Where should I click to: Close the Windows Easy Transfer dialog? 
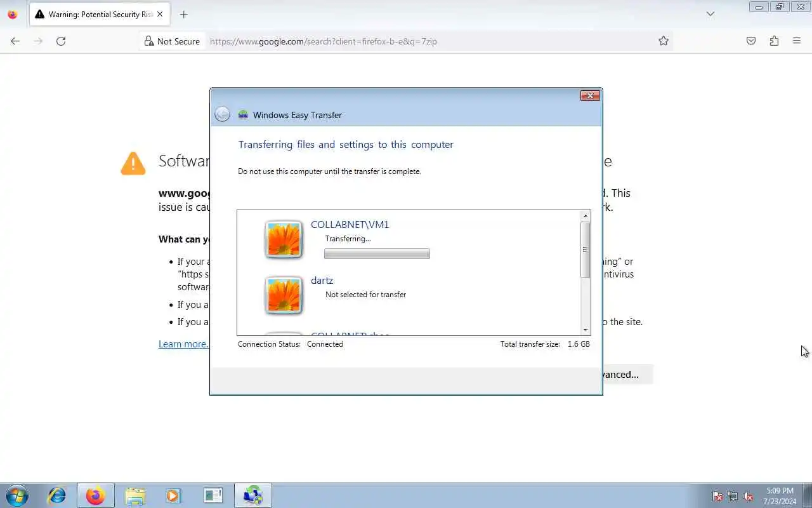tap(590, 95)
